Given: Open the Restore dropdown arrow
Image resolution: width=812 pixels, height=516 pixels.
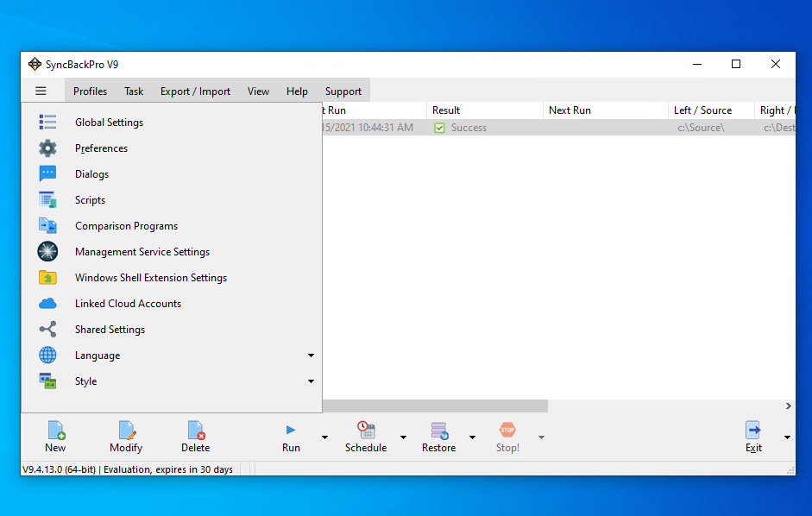Looking at the screenshot, I should coord(472,437).
